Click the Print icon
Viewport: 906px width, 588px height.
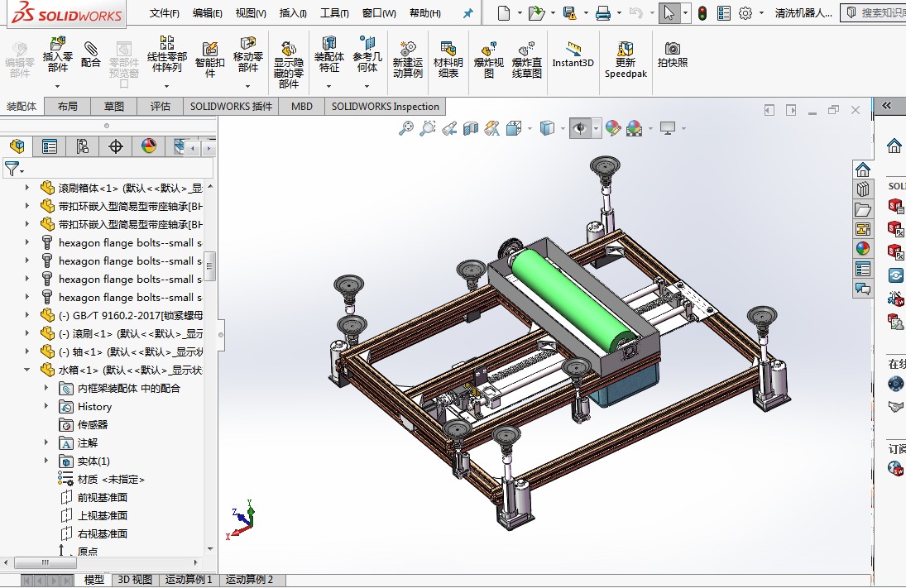point(602,12)
